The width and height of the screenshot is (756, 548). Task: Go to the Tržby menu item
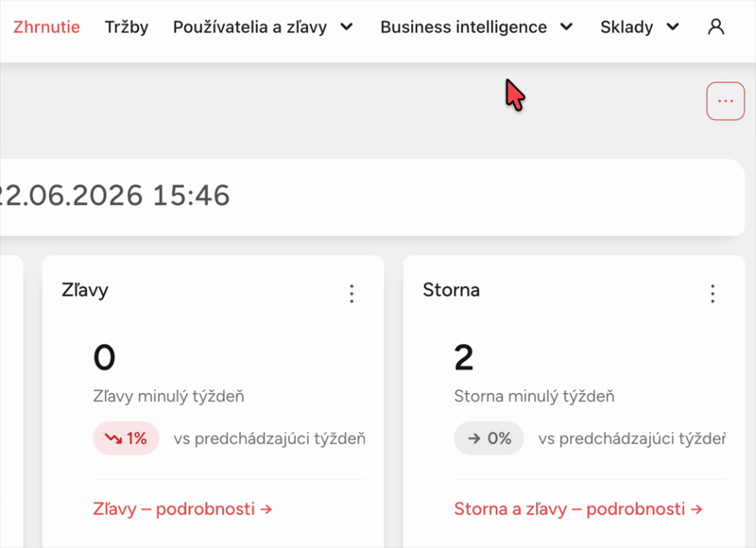click(x=127, y=27)
